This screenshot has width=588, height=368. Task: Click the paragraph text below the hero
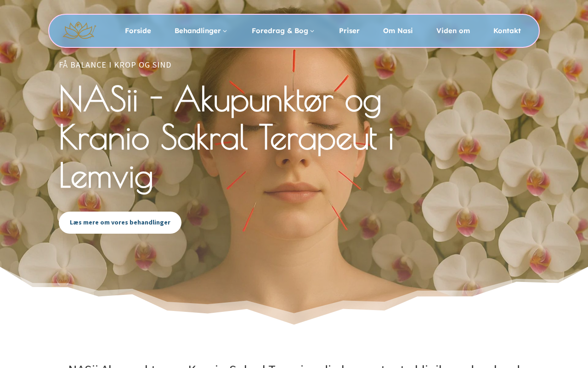(x=294, y=366)
